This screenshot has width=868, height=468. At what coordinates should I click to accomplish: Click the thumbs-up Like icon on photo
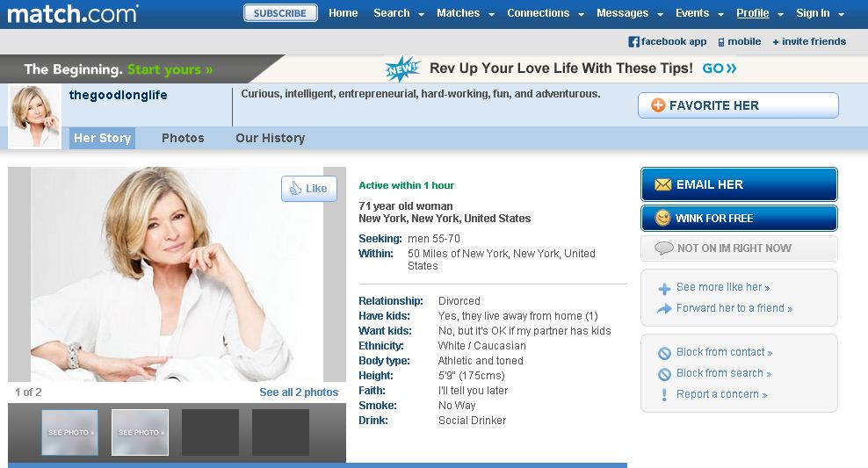(x=295, y=188)
